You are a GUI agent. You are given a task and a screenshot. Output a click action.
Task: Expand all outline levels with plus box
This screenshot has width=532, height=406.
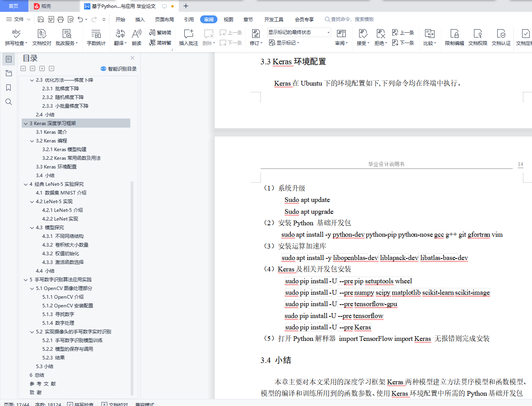click(x=42, y=68)
